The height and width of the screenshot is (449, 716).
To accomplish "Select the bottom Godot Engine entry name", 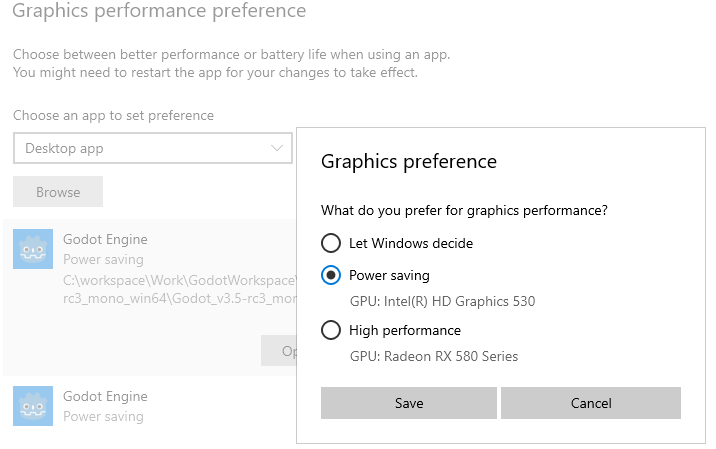I will [x=105, y=396].
